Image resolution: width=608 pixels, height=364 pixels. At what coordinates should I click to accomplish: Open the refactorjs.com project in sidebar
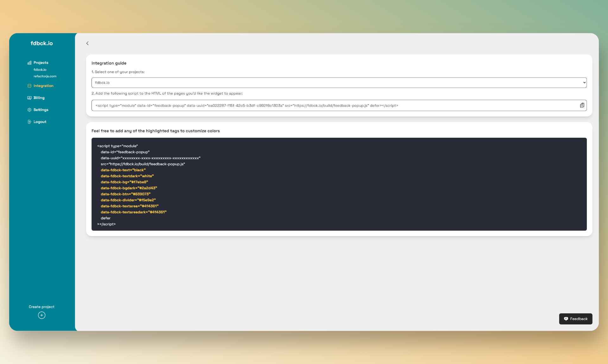[x=45, y=76]
